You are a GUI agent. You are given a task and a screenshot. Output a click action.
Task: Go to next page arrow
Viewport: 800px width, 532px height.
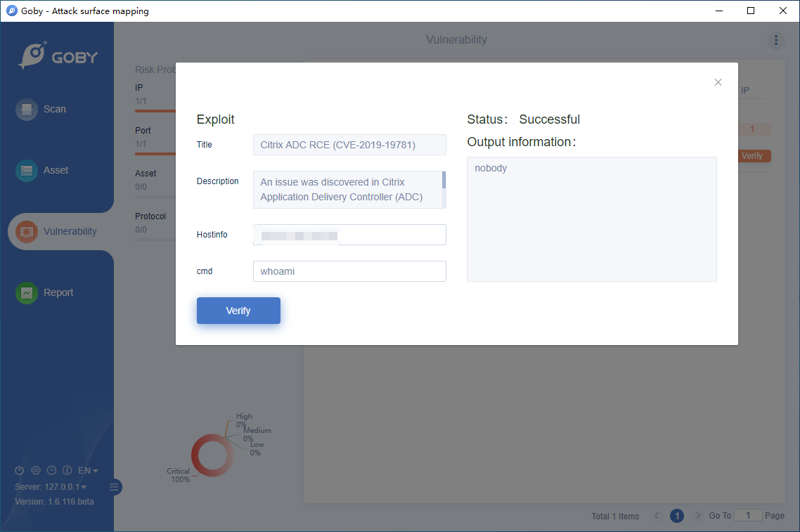tap(698, 516)
